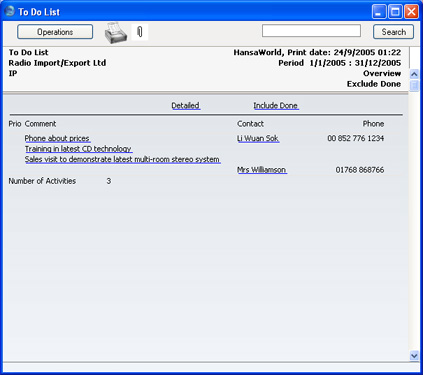Click the 'Exclude Done' header text
Viewport: 423px width, 375px height.
point(374,84)
